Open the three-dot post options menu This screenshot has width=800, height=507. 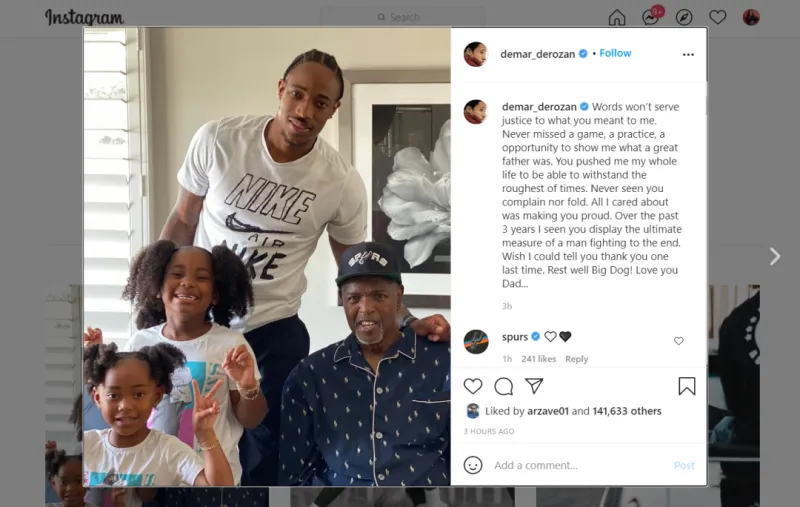click(x=688, y=55)
